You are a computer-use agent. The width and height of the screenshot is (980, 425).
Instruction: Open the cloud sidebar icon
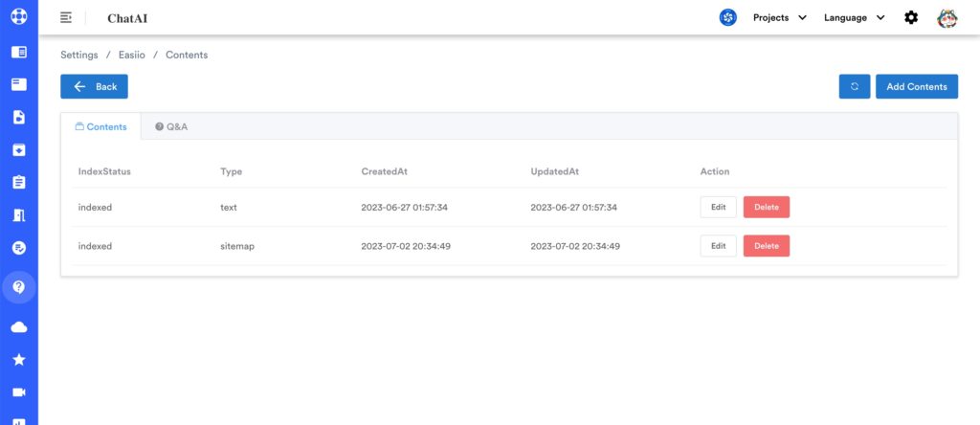coord(19,326)
